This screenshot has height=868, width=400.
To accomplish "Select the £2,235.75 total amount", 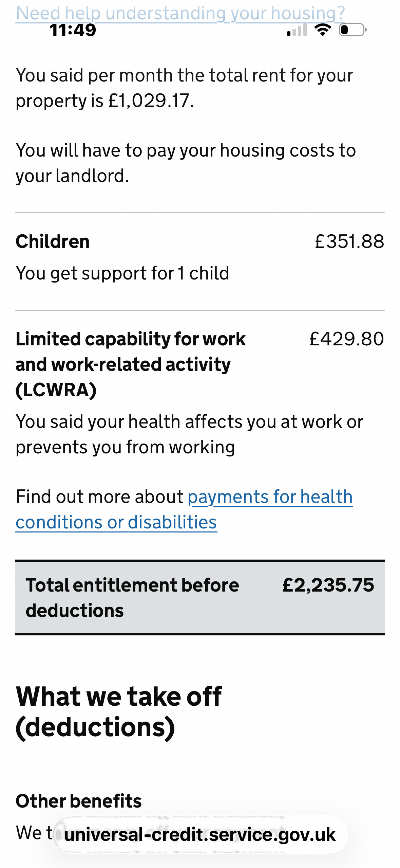I will click(x=328, y=585).
